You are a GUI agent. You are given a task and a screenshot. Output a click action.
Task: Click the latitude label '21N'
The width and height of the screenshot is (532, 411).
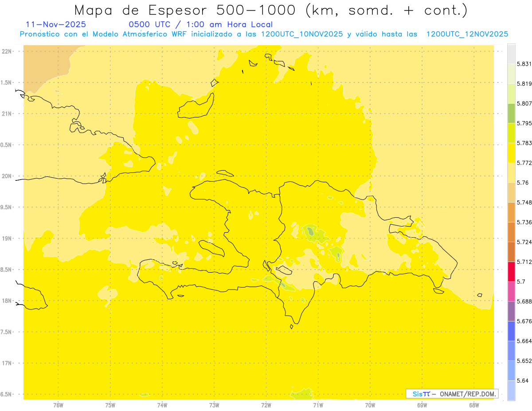point(7,114)
